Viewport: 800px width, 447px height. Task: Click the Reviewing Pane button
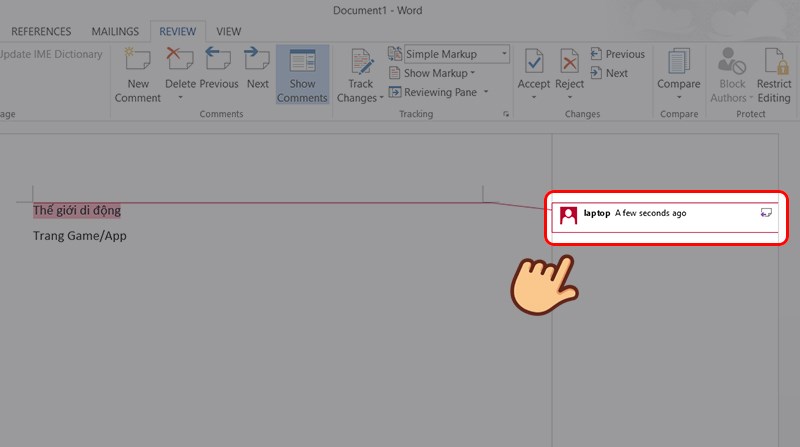tap(433, 92)
